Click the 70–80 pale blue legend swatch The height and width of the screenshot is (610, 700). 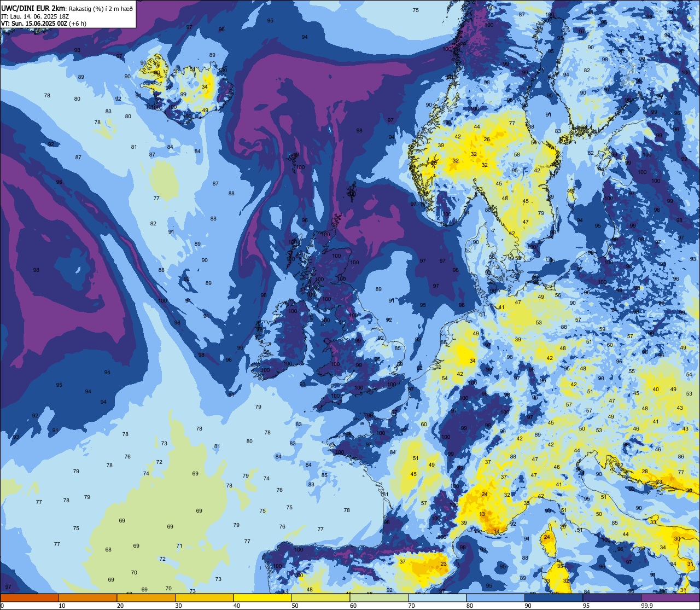point(437,597)
